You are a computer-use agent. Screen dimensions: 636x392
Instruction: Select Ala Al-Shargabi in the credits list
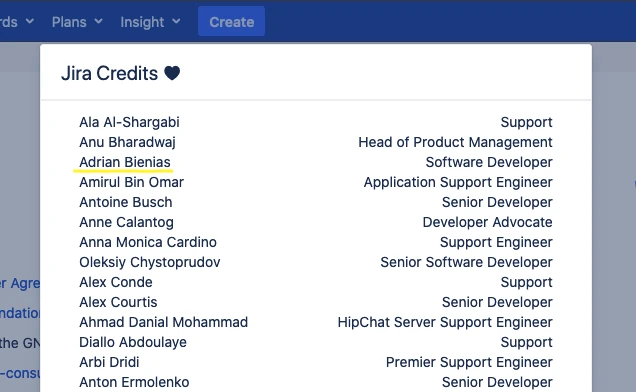(x=129, y=122)
